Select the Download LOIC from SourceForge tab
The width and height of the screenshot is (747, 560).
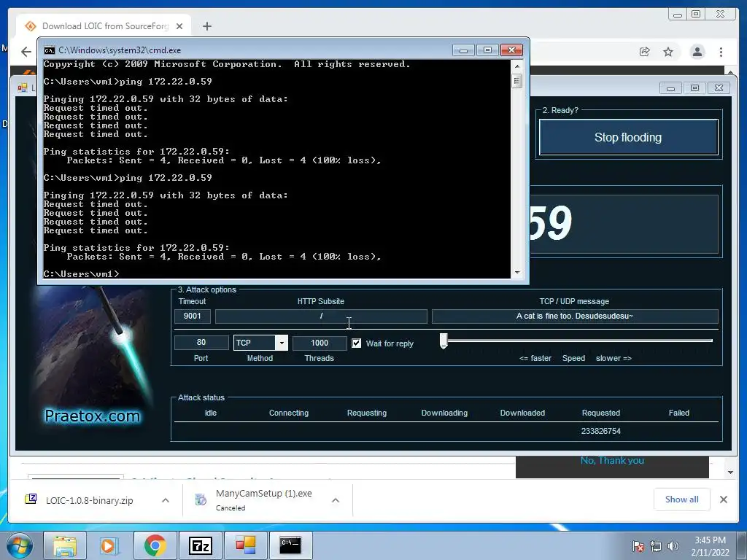(104, 26)
